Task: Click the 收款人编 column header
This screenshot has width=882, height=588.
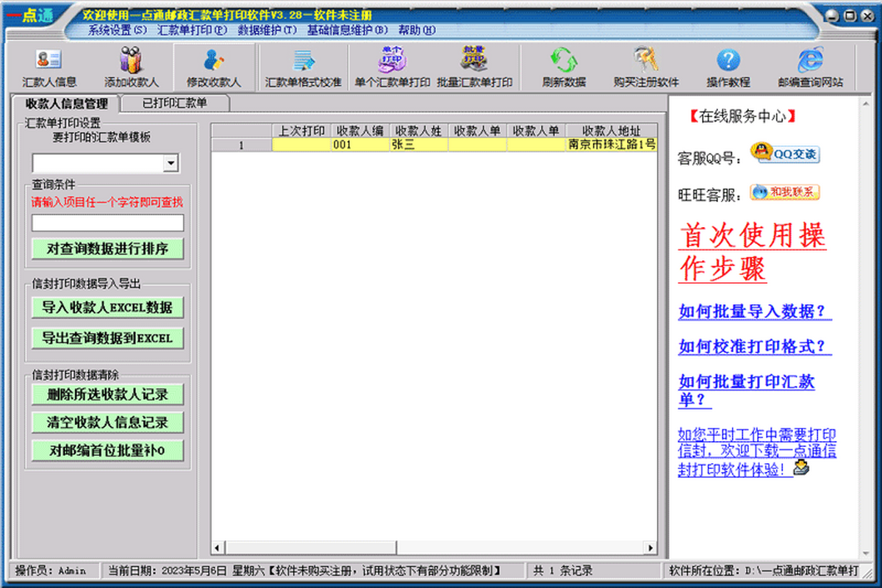Action: 360,131
